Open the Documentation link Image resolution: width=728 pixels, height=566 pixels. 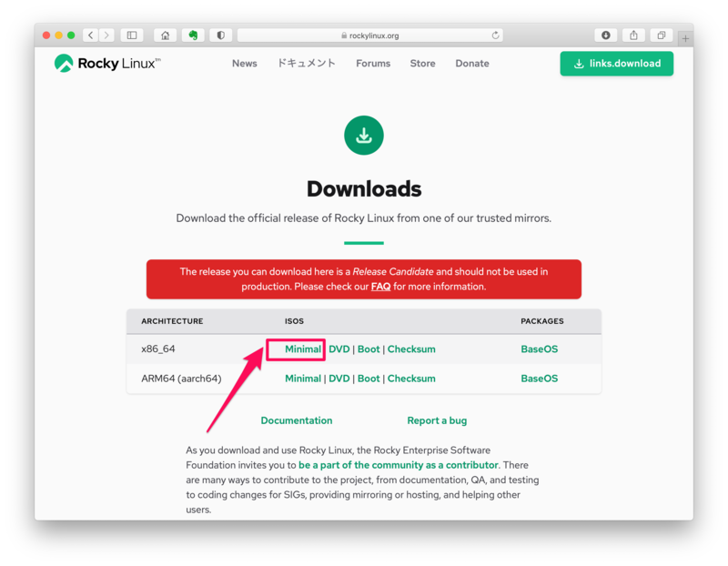pyautogui.click(x=297, y=420)
